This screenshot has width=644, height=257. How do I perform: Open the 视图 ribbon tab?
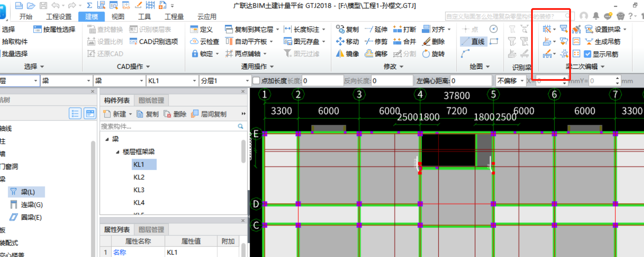[x=118, y=17]
